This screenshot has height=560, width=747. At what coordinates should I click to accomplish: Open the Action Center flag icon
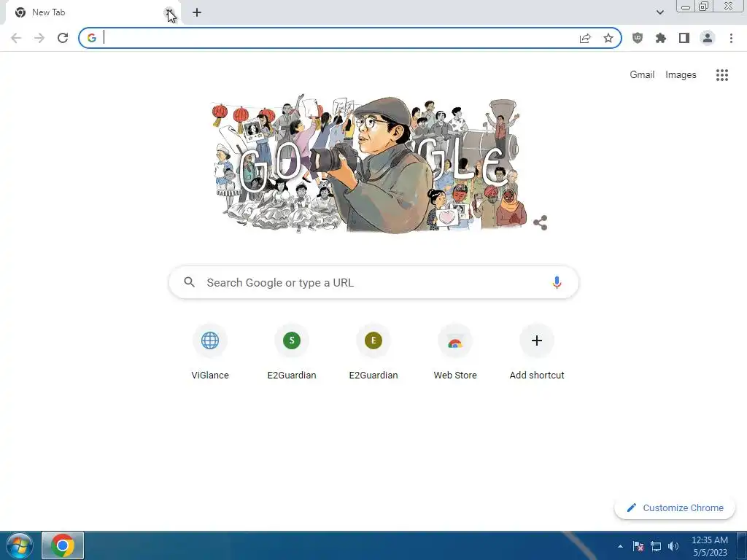pos(638,546)
